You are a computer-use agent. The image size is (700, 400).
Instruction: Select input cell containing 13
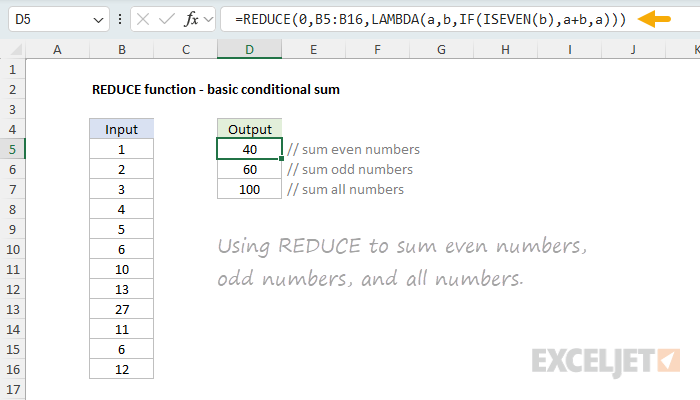(x=121, y=289)
